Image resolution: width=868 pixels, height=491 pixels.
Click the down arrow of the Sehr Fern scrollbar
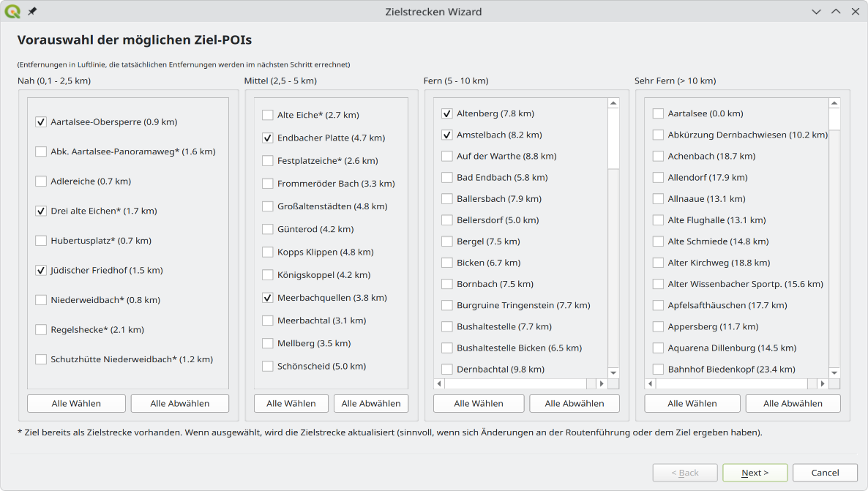coord(834,372)
